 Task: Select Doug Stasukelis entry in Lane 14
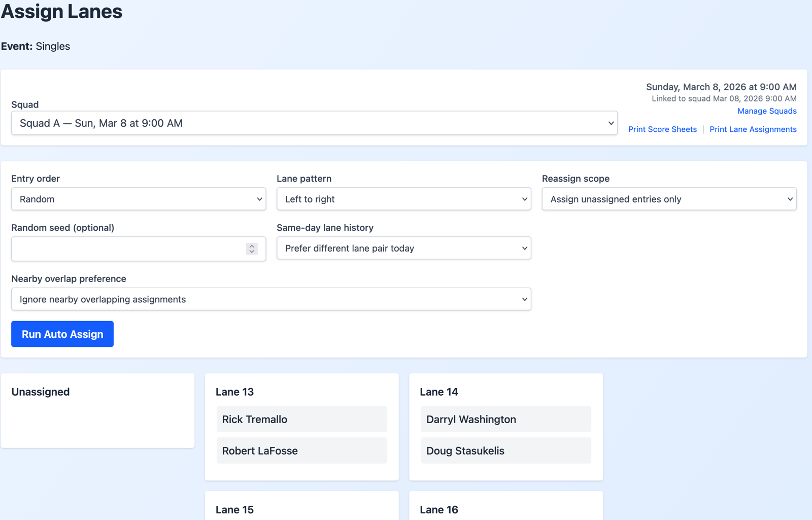pos(506,450)
